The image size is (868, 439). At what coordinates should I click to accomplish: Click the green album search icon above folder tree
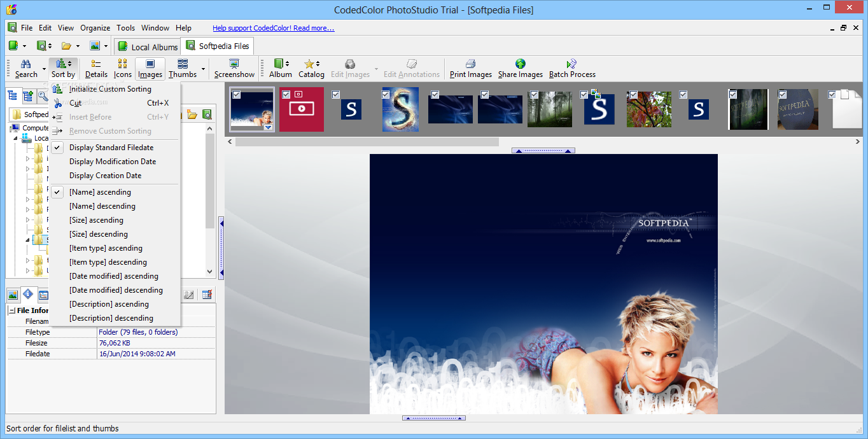207,115
